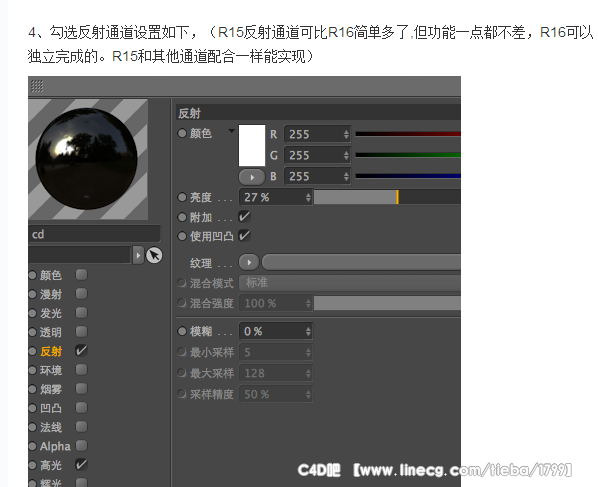The height and width of the screenshot is (487, 598).
Task: Select the 烟雾 channel label
Action: [51, 389]
